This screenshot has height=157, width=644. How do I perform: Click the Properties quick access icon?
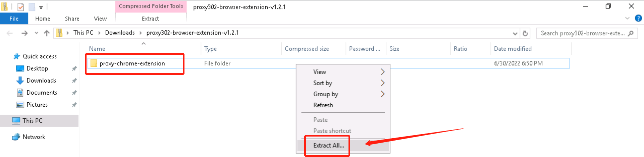20,7
